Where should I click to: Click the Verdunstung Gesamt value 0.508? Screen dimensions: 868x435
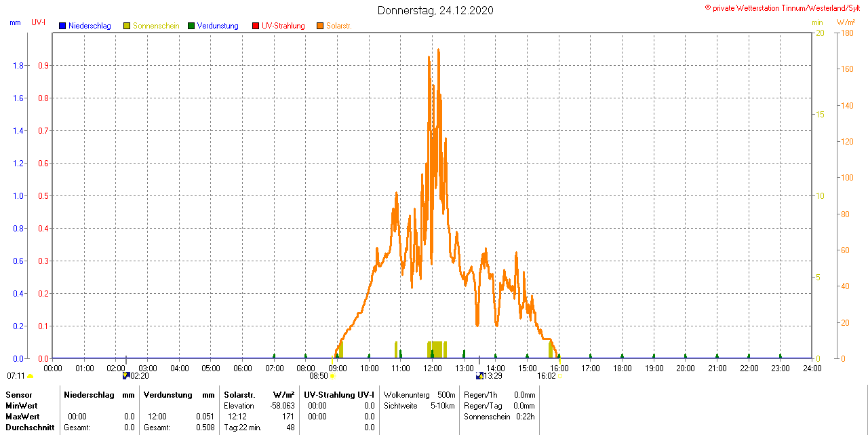pos(205,428)
